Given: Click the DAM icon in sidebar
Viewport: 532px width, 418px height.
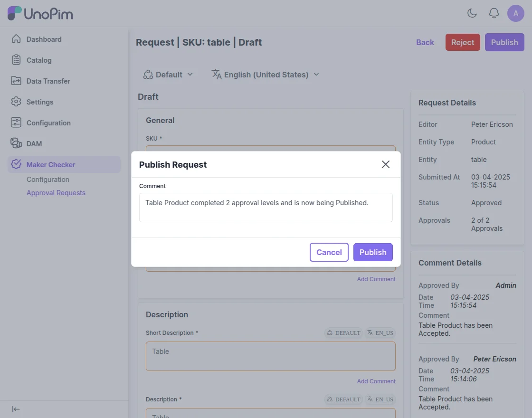Looking at the screenshot, I should pos(16,143).
